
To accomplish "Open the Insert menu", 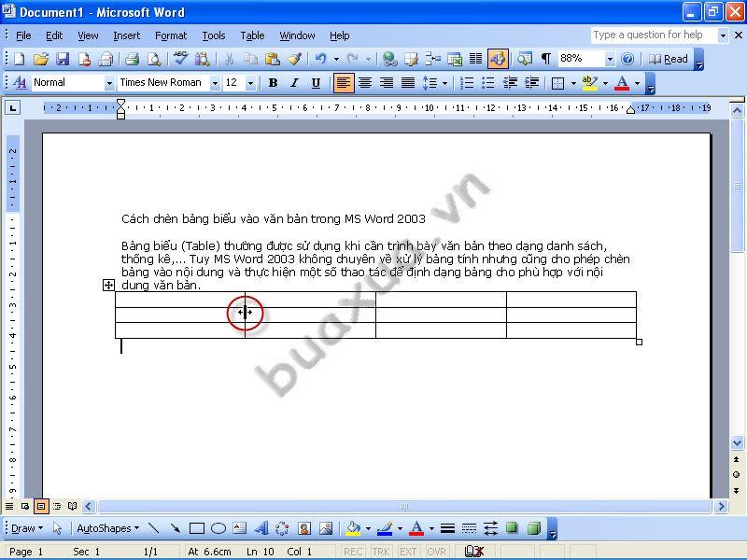I will tap(127, 35).
